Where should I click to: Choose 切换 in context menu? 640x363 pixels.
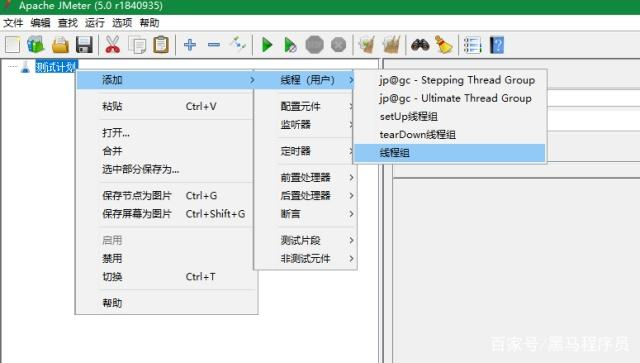[167, 277]
